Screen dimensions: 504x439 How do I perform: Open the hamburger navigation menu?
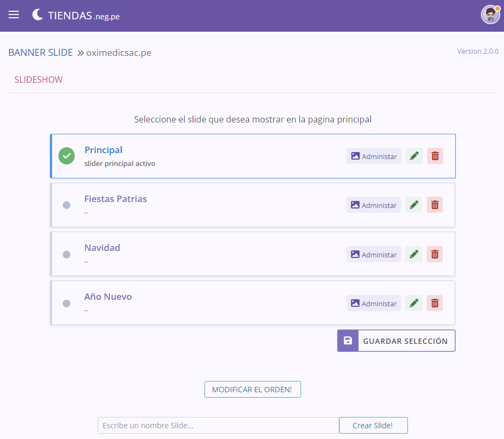click(14, 15)
